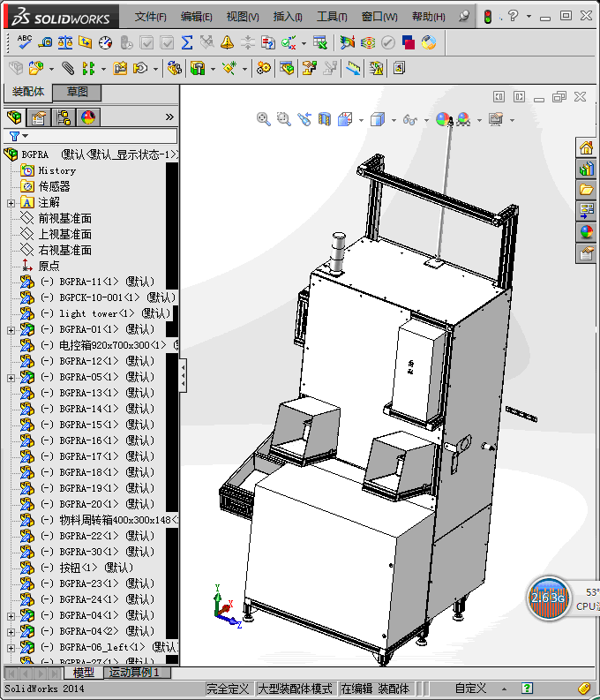Open the Sustainability ring icon
Screen dimensions: 600x700
[x=429, y=43]
